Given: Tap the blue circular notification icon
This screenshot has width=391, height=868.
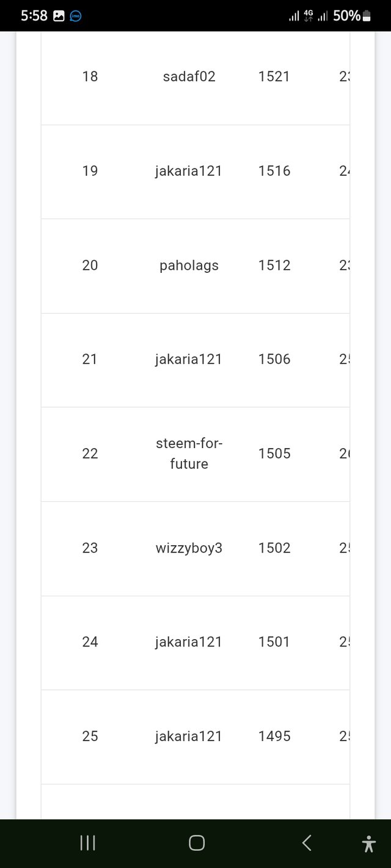Looking at the screenshot, I should click(x=76, y=16).
